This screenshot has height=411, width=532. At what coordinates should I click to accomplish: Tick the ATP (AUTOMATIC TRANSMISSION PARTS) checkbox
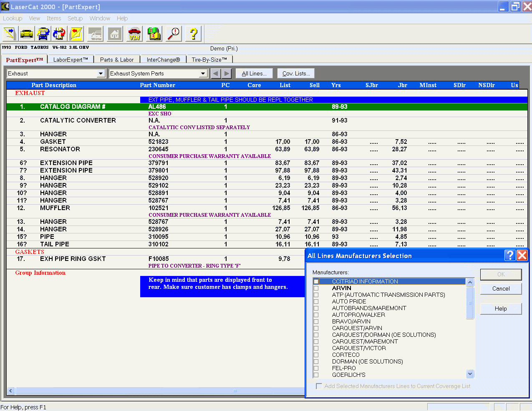click(x=316, y=295)
